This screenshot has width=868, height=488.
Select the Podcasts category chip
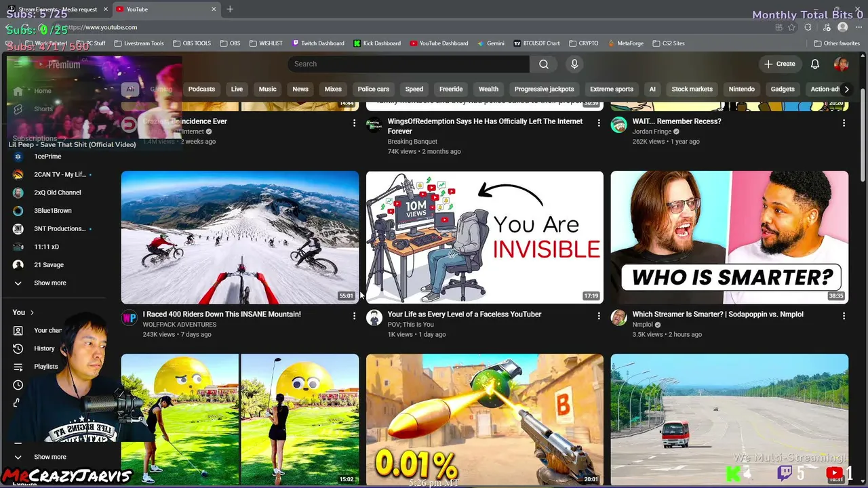(201, 89)
